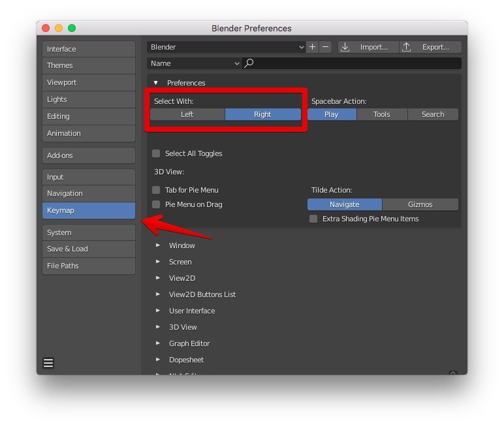
Task: Check the Pie Menu on Drag option
Action: click(156, 204)
